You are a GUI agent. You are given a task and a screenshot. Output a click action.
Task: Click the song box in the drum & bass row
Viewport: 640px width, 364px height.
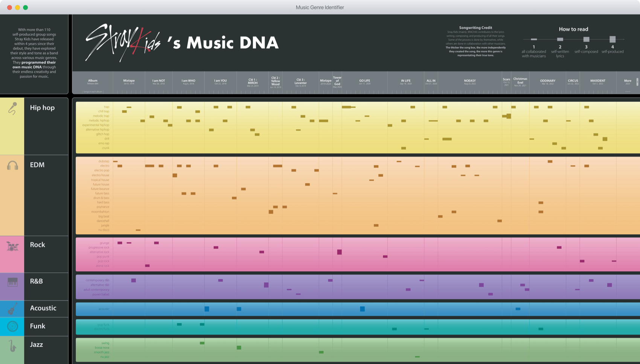pyautogui.click(x=234, y=198)
